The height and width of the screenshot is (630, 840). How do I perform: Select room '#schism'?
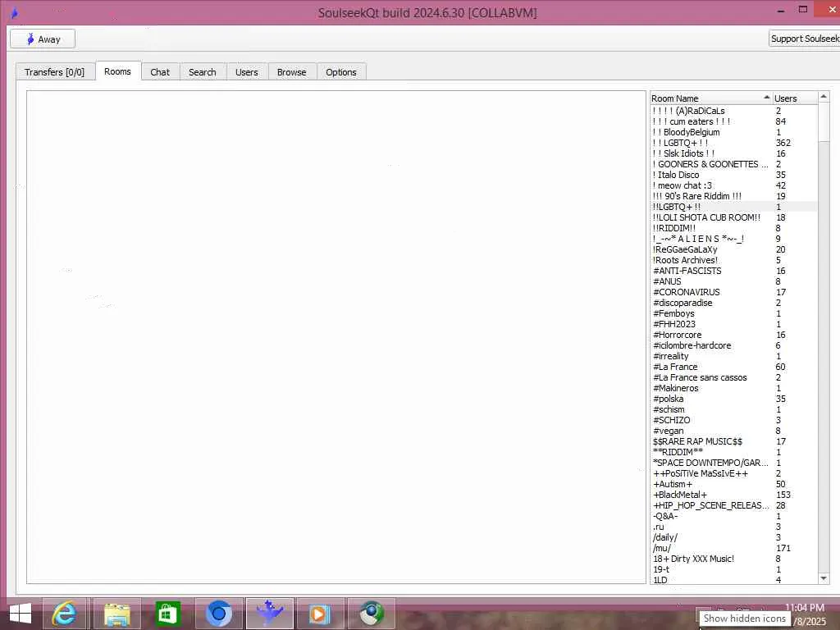(x=733, y=410)
